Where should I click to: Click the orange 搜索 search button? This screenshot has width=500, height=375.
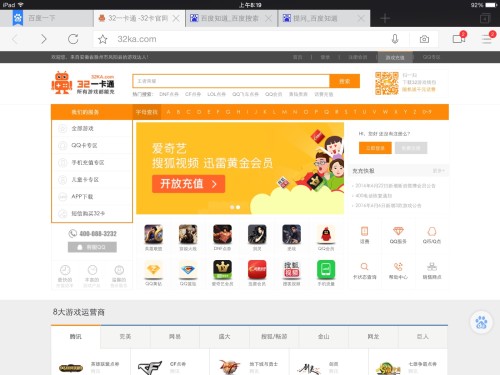(x=344, y=81)
